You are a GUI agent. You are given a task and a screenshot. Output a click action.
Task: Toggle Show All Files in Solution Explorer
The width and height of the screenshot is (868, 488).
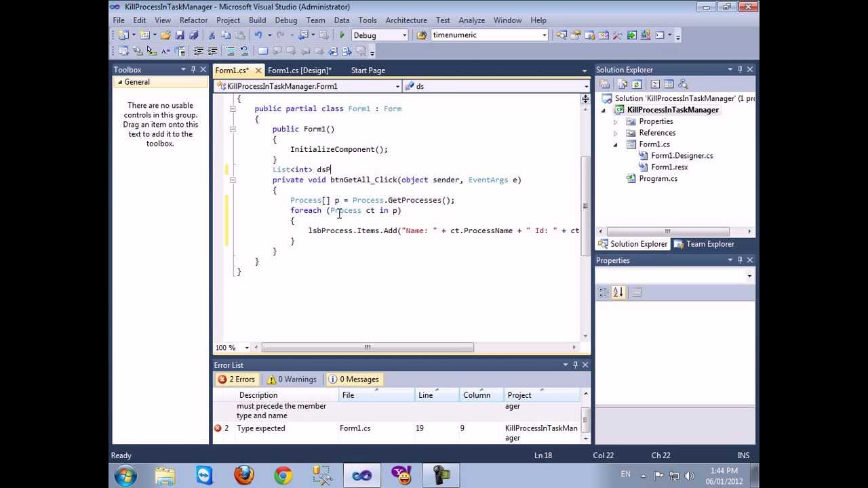point(622,84)
